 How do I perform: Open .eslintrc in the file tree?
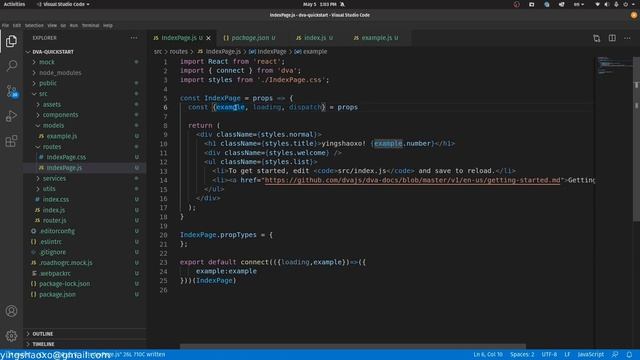51,242
